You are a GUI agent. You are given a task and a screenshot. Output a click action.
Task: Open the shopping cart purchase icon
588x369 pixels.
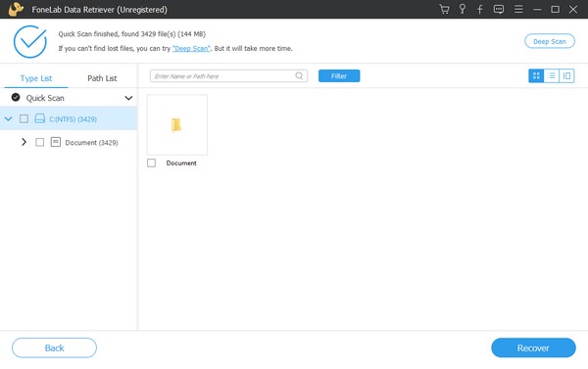pyautogui.click(x=444, y=10)
